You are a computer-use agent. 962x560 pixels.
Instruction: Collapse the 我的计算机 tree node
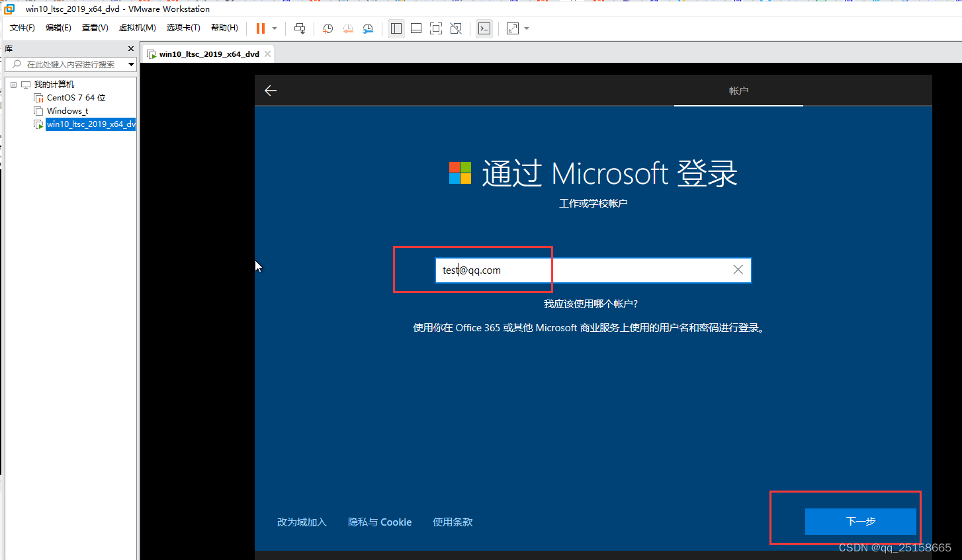pyautogui.click(x=13, y=85)
